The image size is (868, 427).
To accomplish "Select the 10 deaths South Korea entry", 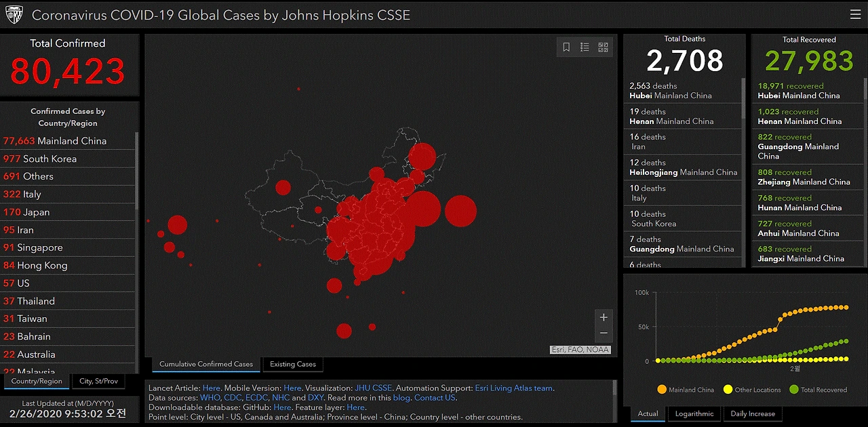I will pos(683,219).
